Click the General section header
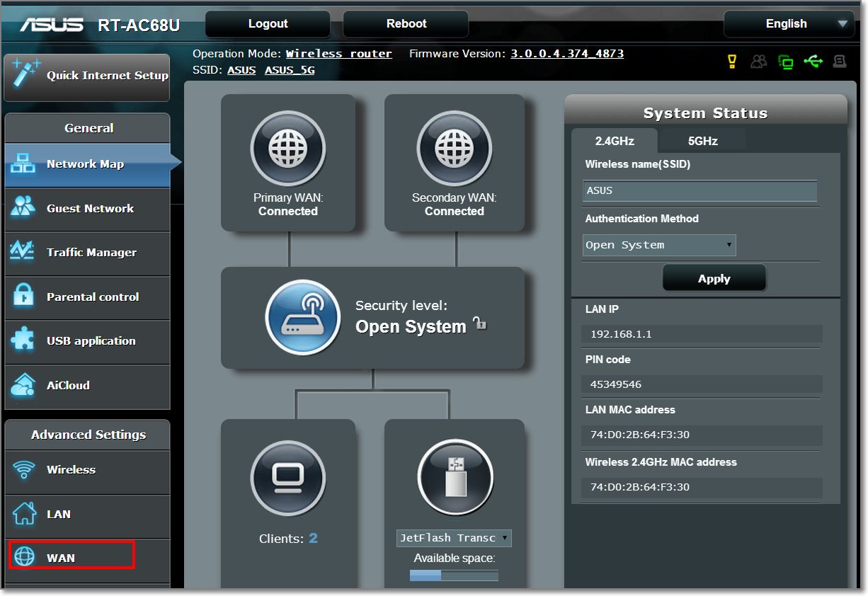 (88, 128)
